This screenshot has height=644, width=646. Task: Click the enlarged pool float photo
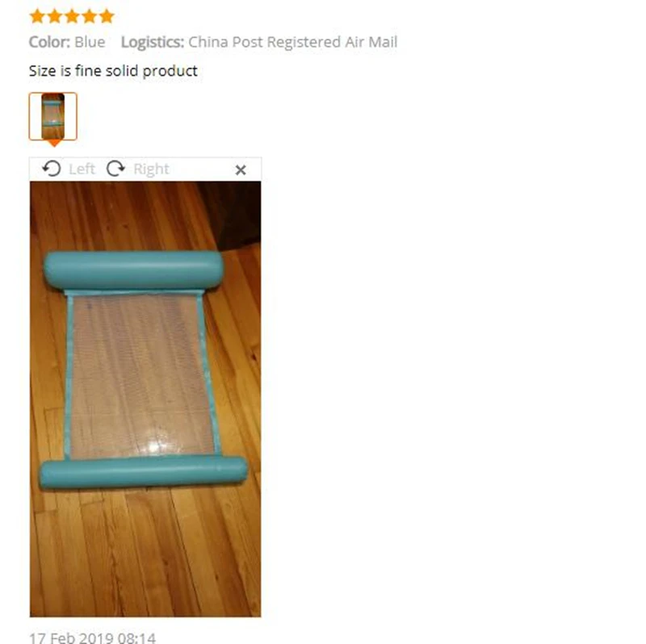[x=145, y=399]
